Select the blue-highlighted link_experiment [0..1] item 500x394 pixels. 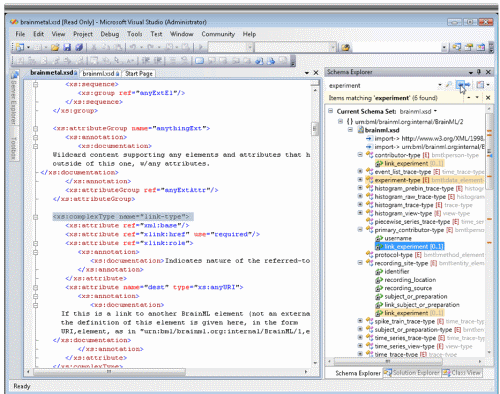410,246
